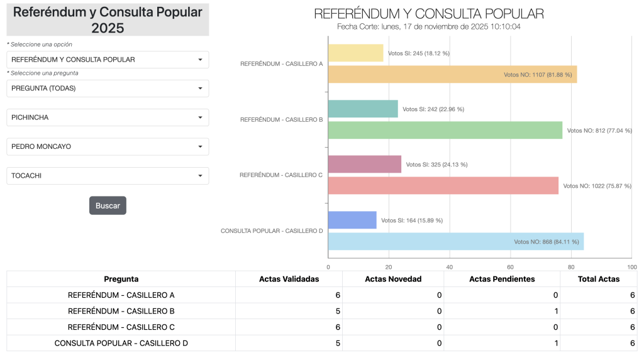Click the Total Actas column header

[598, 279]
